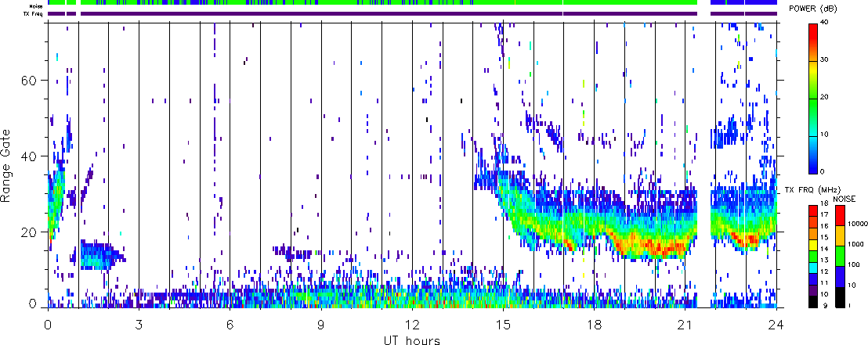Click the x-axis tick label "9"
The width and height of the screenshot is (868, 345).
pos(321,323)
